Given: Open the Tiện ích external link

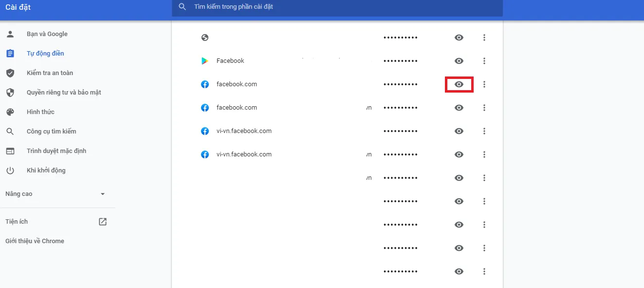Looking at the screenshot, I should pyautogui.click(x=102, y=221).
